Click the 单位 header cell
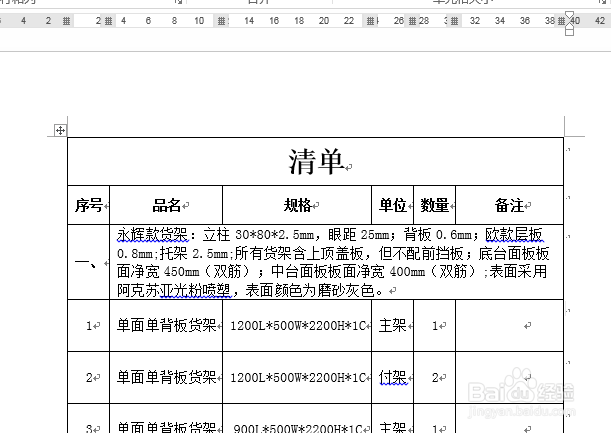The width and height of the screenshot is (611, 433). [x=393, y=205]
